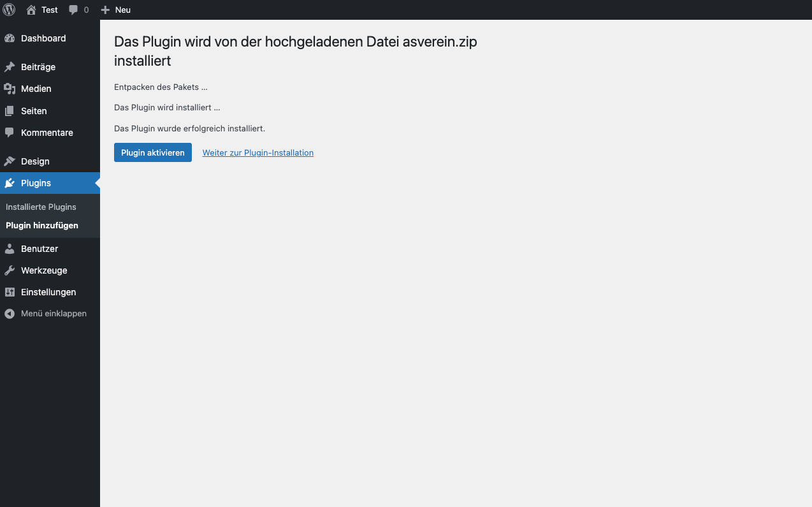Click the WordPress logo icon
The width and height of the screenshot is (812, 507).
tap(10, 10)
